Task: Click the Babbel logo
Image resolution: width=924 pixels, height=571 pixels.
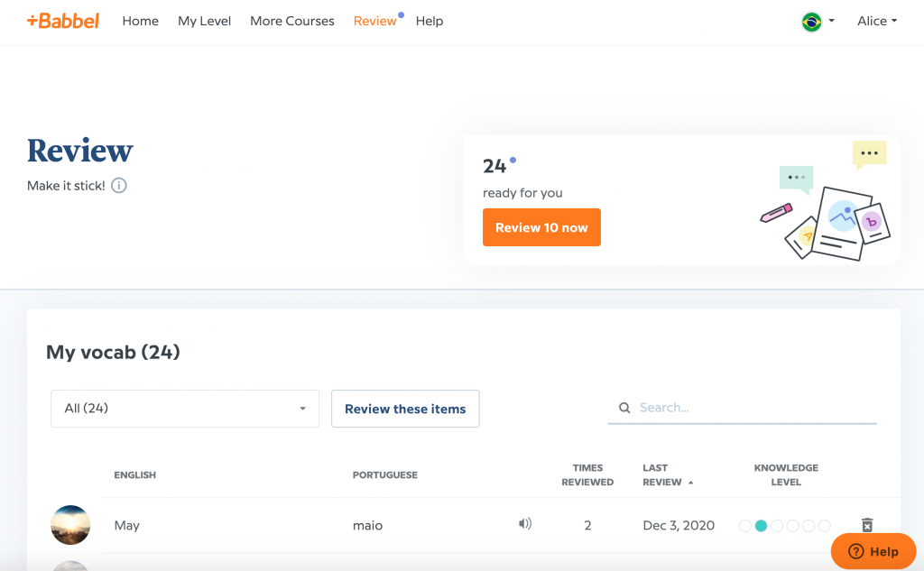Action: (63, 21)
